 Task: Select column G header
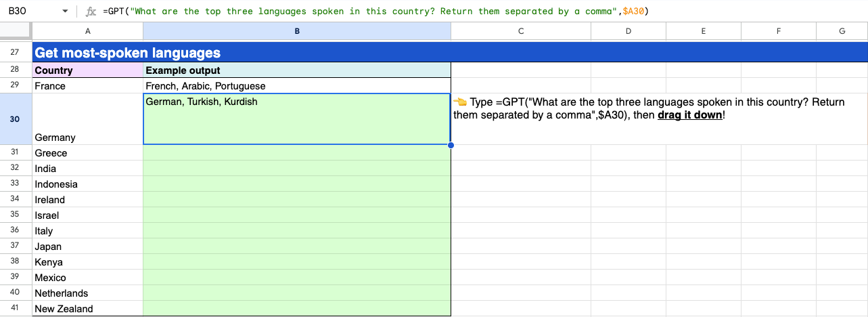[x=842, y=31]
